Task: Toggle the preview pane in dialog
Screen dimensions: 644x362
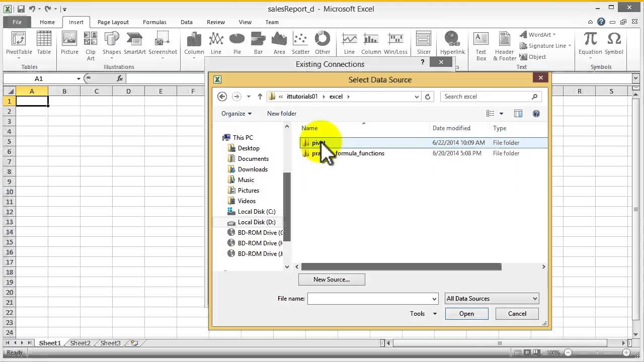Action: tap(518, 114)
